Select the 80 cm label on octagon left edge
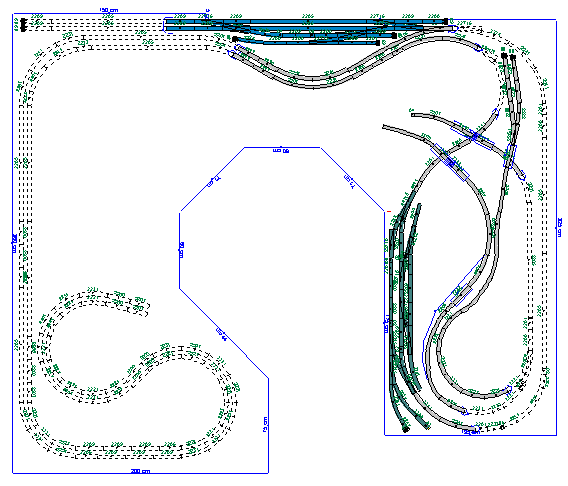The image size is (568, 486). coord(181,250)
